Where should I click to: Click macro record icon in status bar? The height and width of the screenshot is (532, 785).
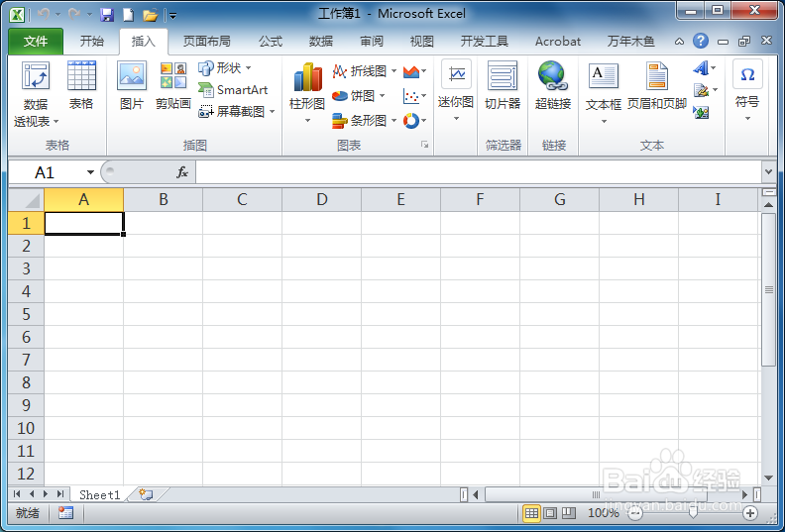[x=65, y=512]
